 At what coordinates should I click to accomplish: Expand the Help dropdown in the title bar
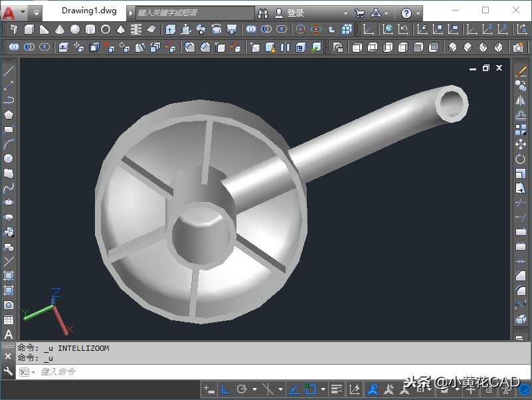point(417,11)
